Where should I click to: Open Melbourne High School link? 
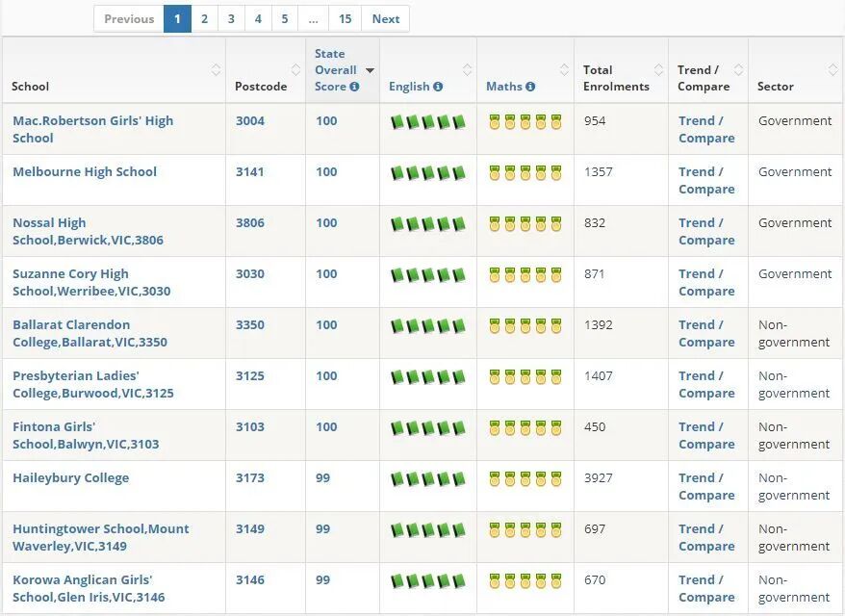(85, 172)
